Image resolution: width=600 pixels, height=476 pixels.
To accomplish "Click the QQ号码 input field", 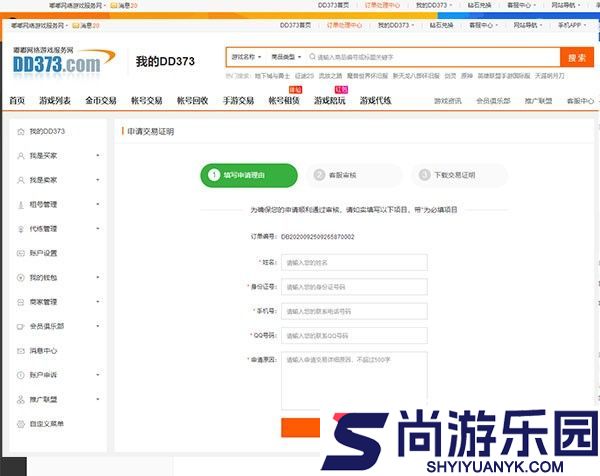I will (354, 336).
